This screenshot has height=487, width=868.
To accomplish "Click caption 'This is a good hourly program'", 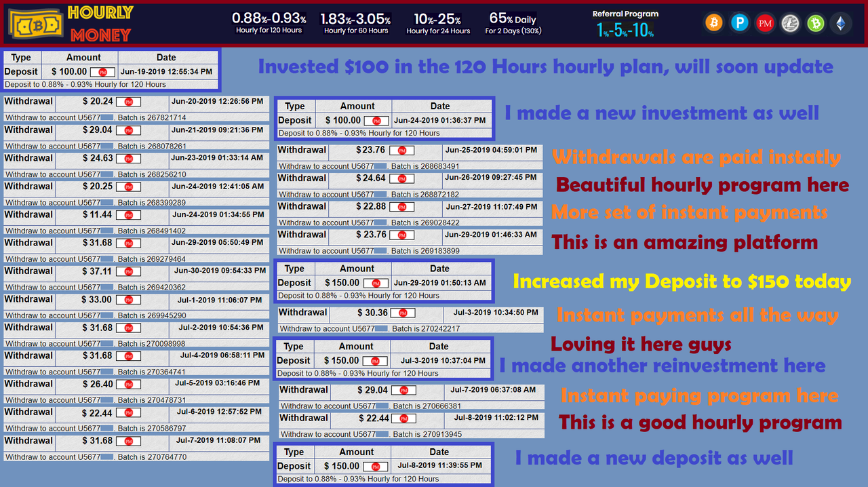I will 701,423.
